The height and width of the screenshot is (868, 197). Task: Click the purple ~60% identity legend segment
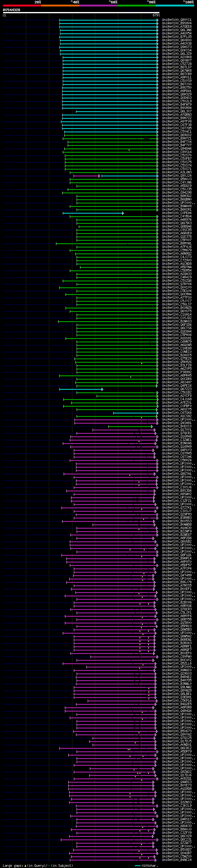click(x=99, y=6)
